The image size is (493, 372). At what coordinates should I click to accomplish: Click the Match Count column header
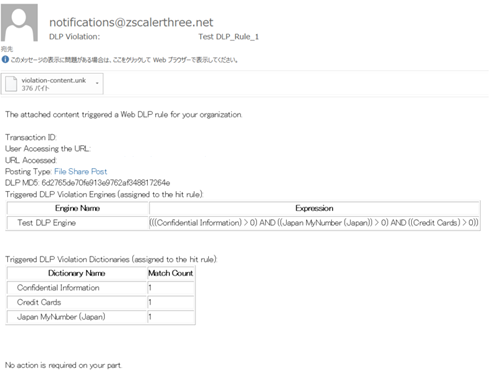[x=171, y=273]
